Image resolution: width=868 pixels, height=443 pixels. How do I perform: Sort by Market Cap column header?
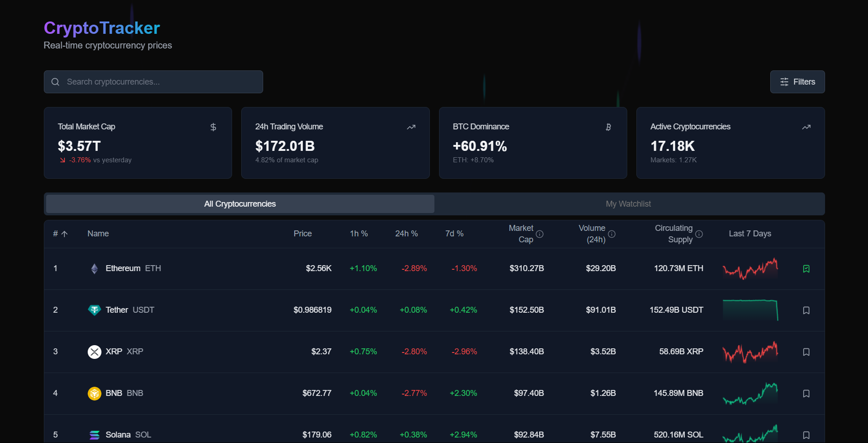pos(521,234)
